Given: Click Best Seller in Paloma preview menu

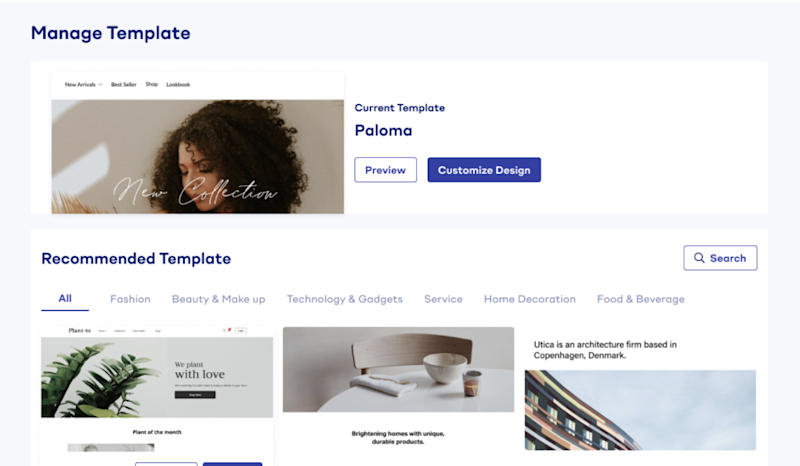Looking at the screenshot, I should (123, 85).
